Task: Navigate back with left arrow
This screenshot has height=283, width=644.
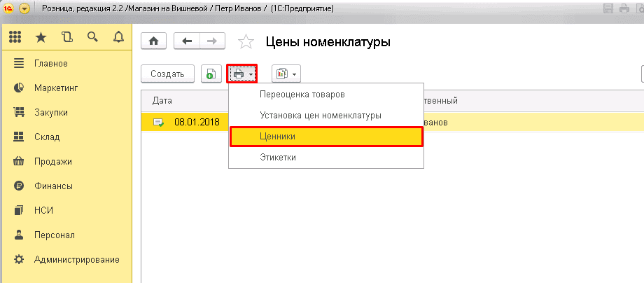Action: (x=187, y=41)
